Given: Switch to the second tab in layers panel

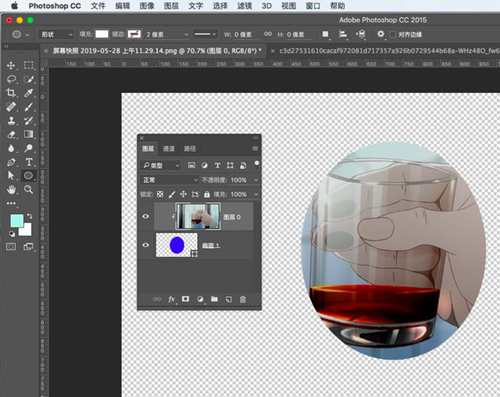Looking at the screenshot, I should [x=169, y=148].
